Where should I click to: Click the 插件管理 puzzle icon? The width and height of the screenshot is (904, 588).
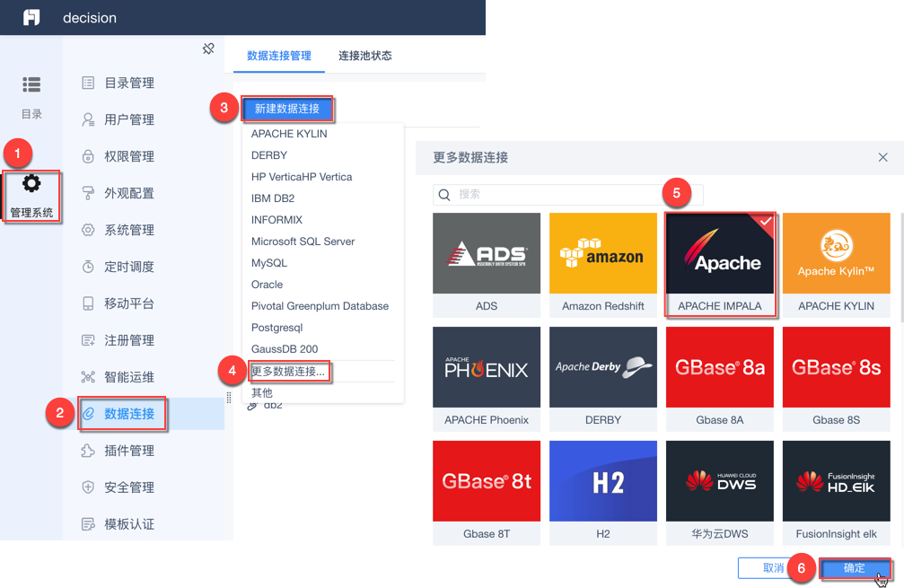[x=88, y=451]
